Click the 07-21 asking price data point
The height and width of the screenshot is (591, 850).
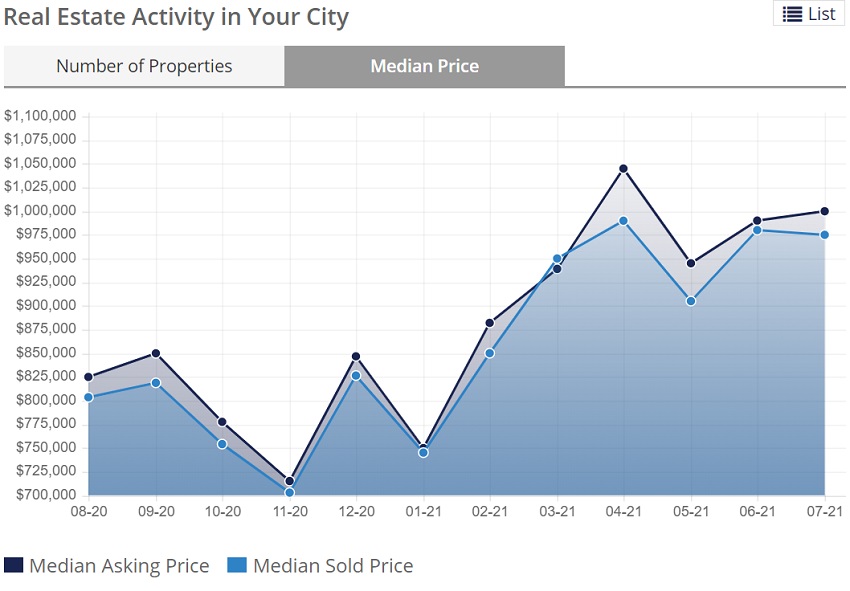click(x=825, y=211)
